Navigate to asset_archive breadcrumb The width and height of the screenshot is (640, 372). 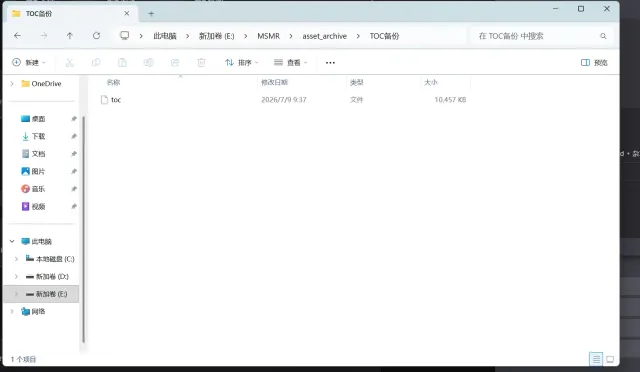point(324,36)
